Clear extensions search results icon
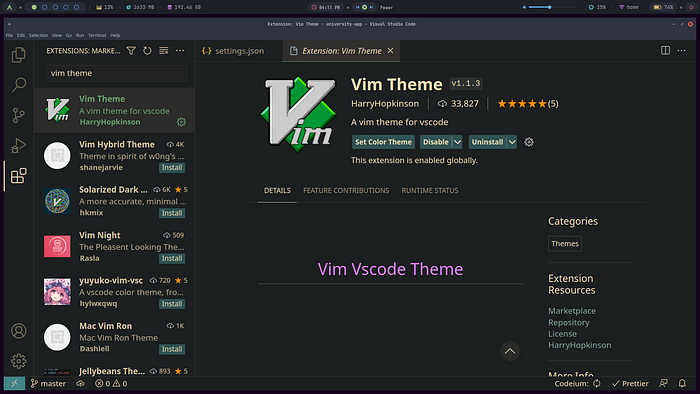Image resolution: width=700 pixels, height=394 pixels. click(x=164, y=51)
